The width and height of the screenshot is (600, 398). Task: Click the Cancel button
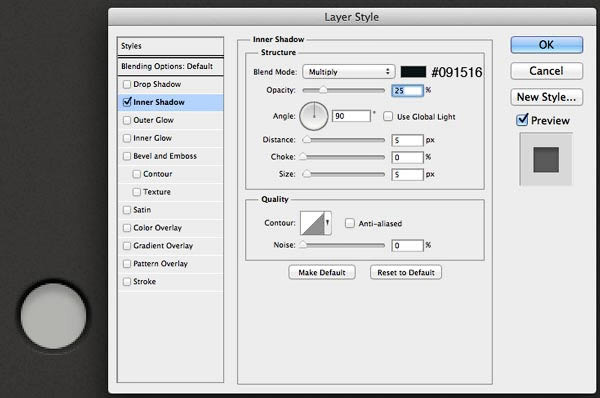[546, 71]
